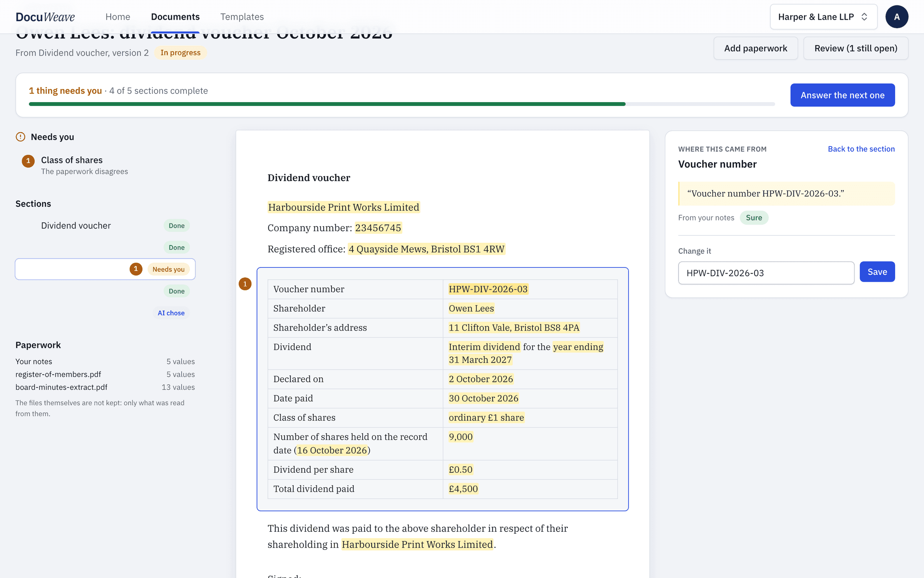Image resolution: width=924 pixels, height=578 pixels.
Task: Click the Sure confidence badge
Action: [x=754, y=218]
